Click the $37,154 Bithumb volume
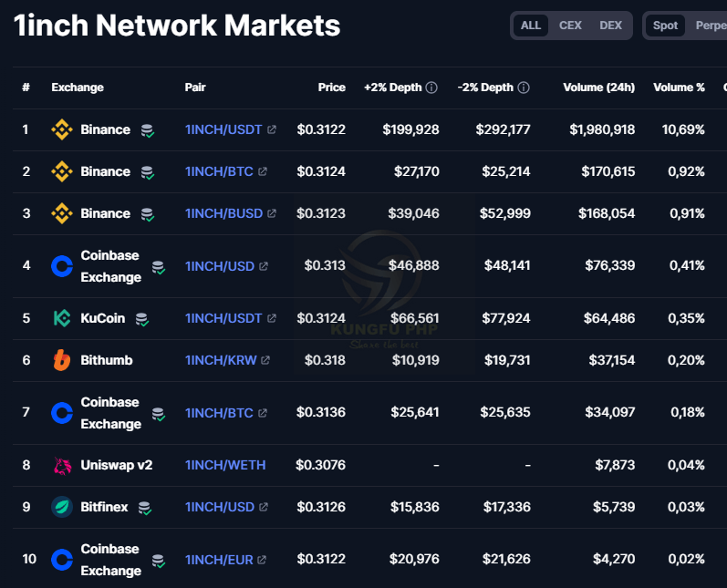 611,360
